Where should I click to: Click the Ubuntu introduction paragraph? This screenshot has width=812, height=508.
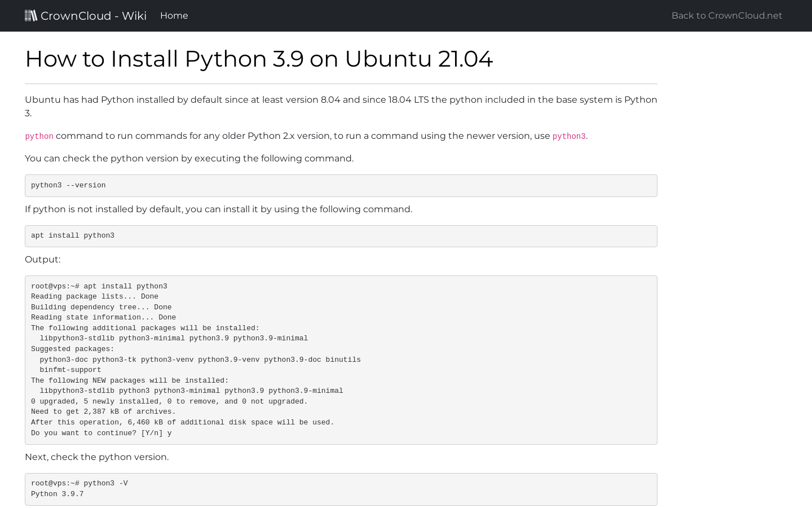341,106
